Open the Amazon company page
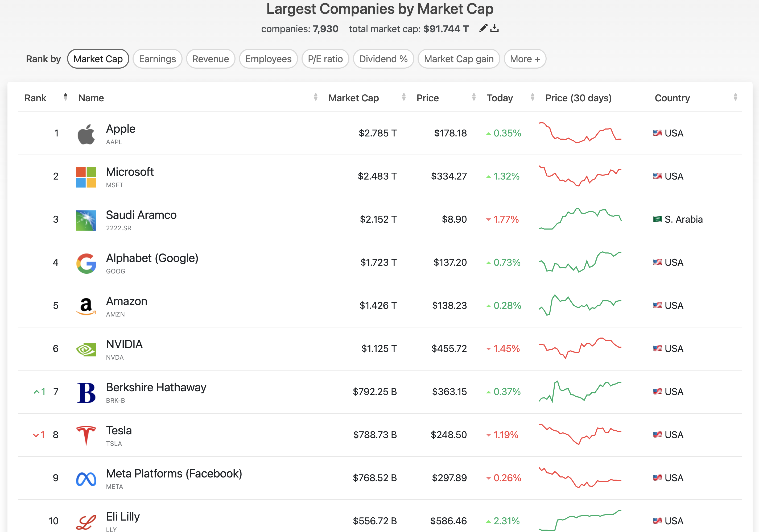This screenshot has height=532, width=759. (x=126, y=301)
